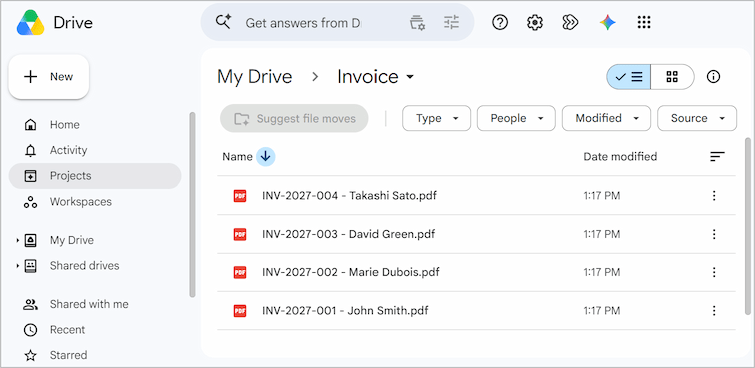
Task: Open more actions for Marie Dubois invoice
Action: point(714,272)
